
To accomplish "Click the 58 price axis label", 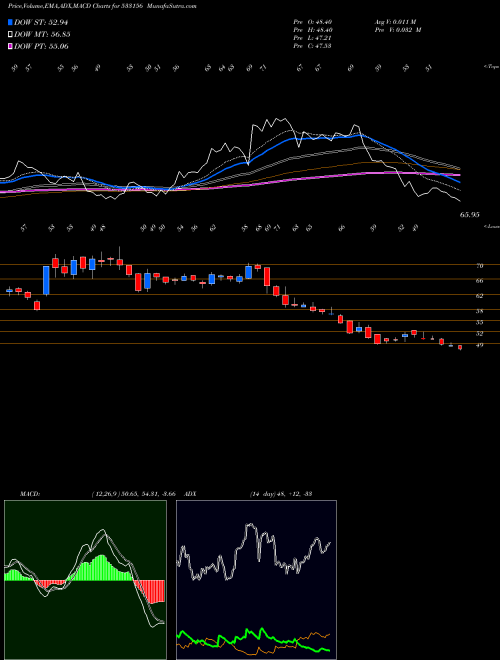I will [480, 311].
